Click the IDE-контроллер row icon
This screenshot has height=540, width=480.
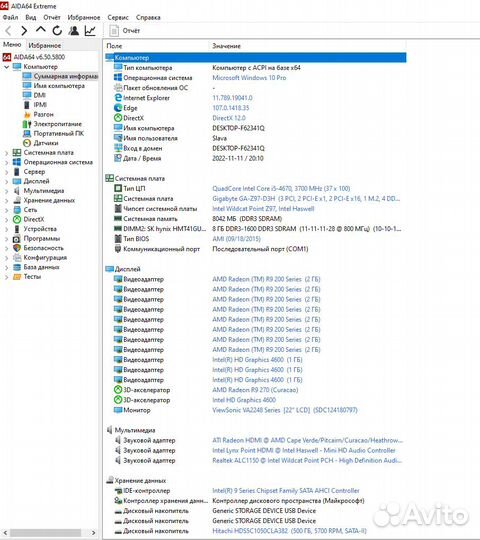point(118,490)
